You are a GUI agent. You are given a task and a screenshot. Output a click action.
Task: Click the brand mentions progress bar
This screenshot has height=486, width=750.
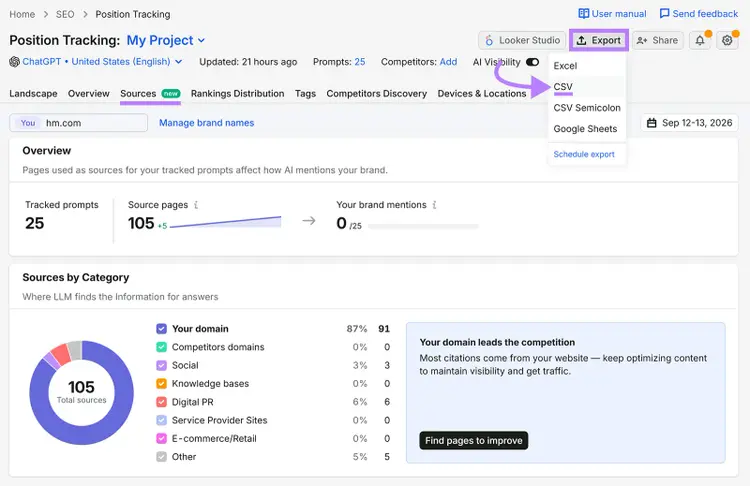[423, 226]
